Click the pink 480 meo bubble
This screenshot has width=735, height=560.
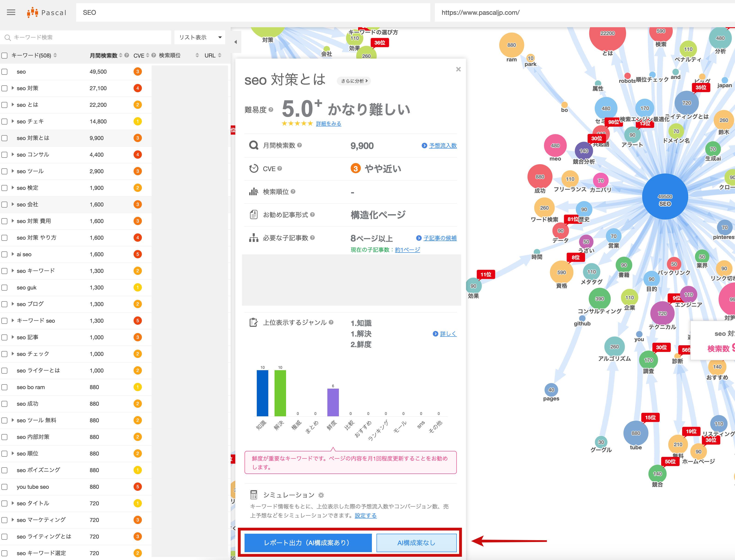pos(555,146)
